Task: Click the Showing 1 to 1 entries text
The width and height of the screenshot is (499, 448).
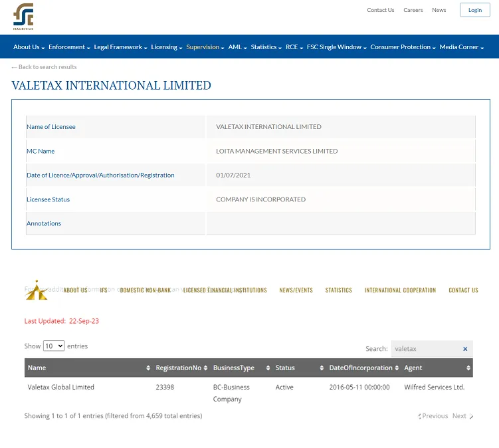Action: [x=113, y=416]
